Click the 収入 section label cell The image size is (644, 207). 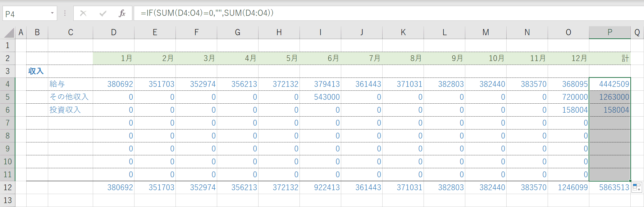pos(37,71)
